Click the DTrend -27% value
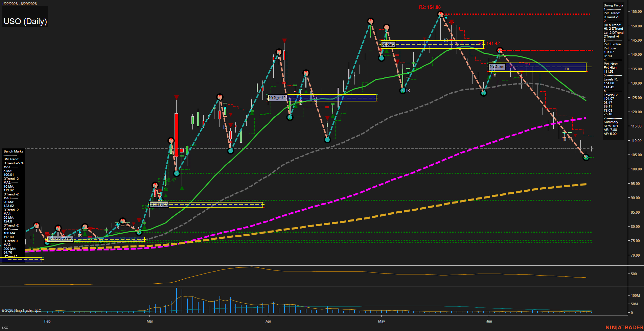Image resolution: width=644 pixels, height=331 pixels. (14, 163)
